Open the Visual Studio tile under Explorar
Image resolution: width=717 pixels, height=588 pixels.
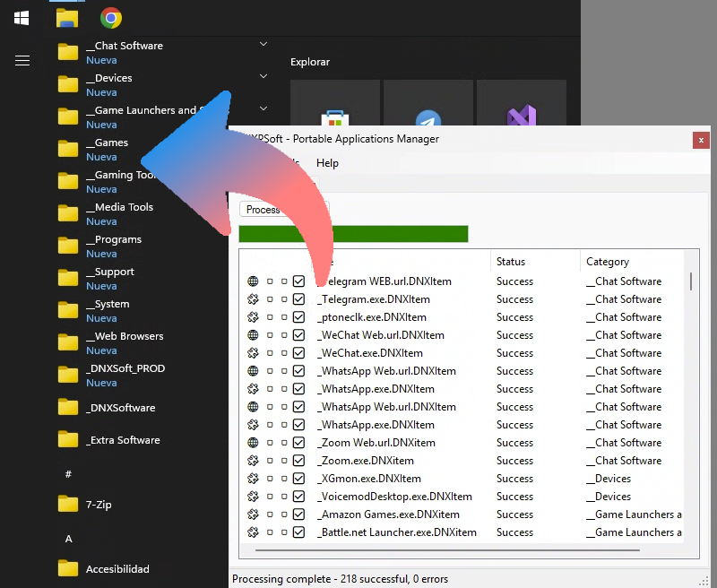pos(522,103)
